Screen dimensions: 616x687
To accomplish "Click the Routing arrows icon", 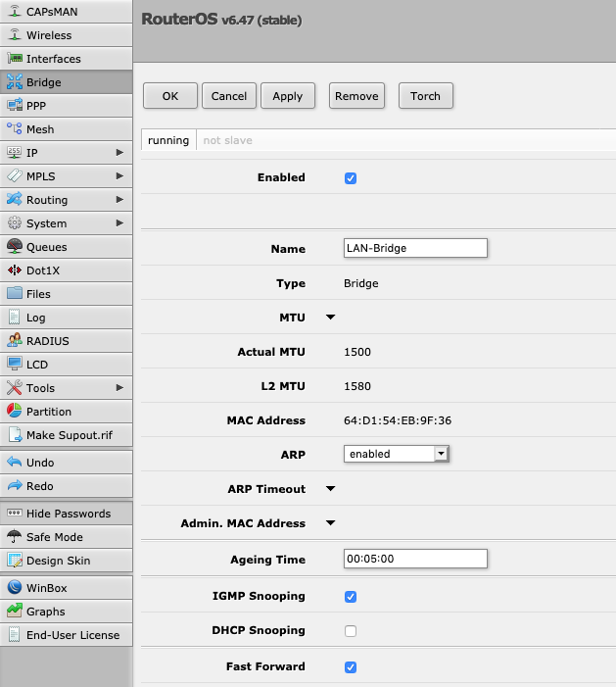I will [x=15, y=199].
